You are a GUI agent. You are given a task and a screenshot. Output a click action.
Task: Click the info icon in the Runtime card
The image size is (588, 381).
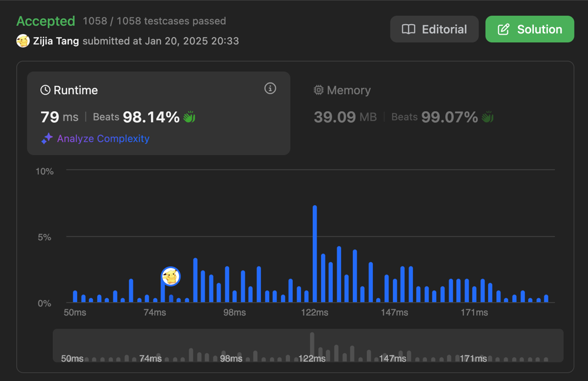(x=270, y=88)
